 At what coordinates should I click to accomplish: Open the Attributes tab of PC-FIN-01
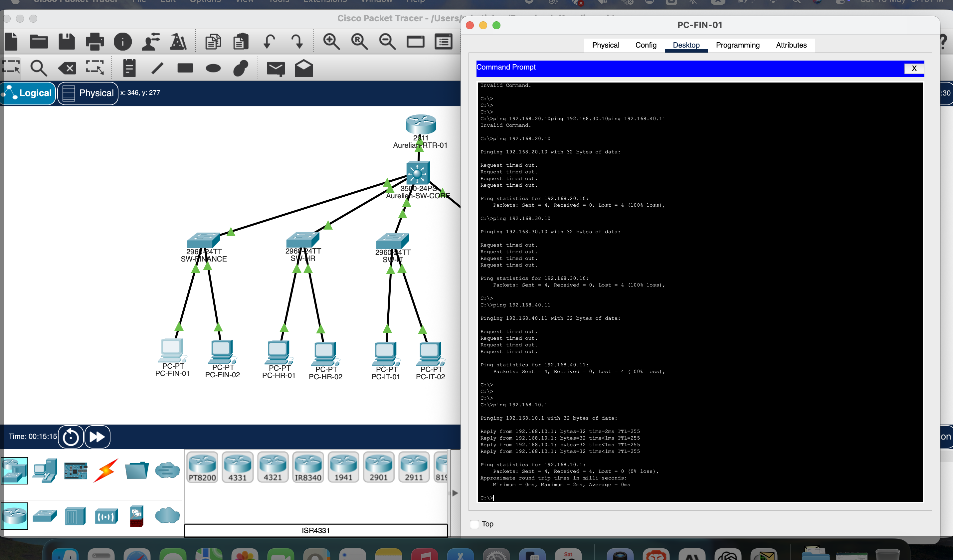click(791, 45)
